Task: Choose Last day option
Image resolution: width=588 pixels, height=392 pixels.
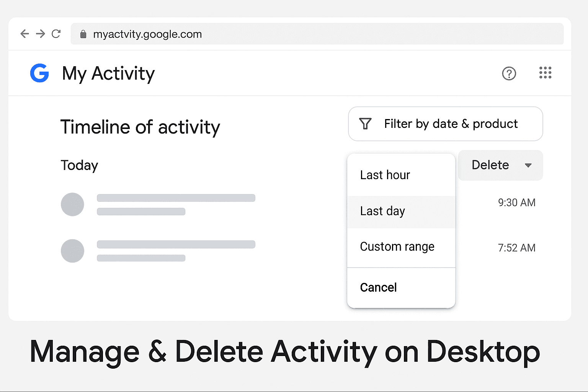Action: [383, 211]
